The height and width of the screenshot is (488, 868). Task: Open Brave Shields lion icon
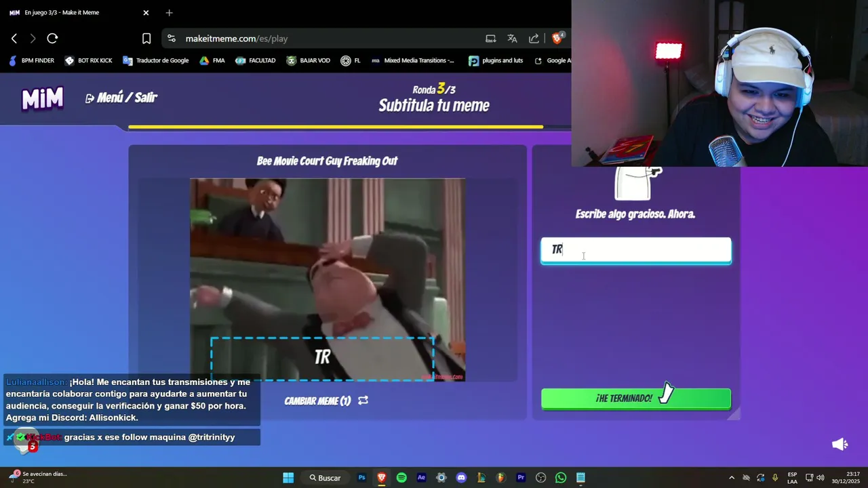click(557, 38)
